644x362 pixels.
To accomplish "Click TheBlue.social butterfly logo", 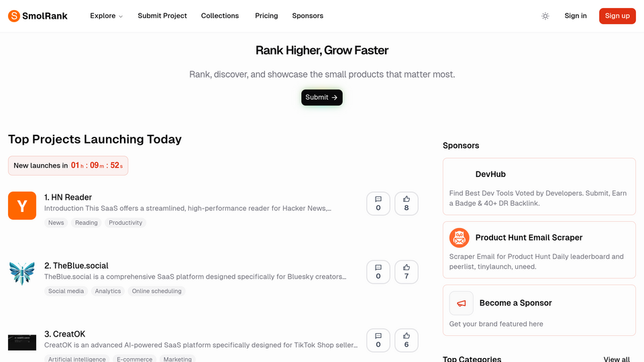I will [x=22, y=274].
